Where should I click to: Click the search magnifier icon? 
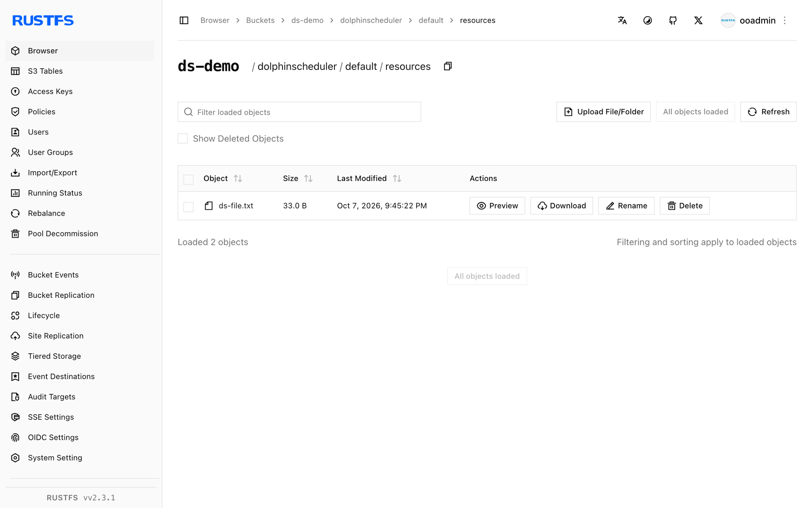(x=188, y=112)
